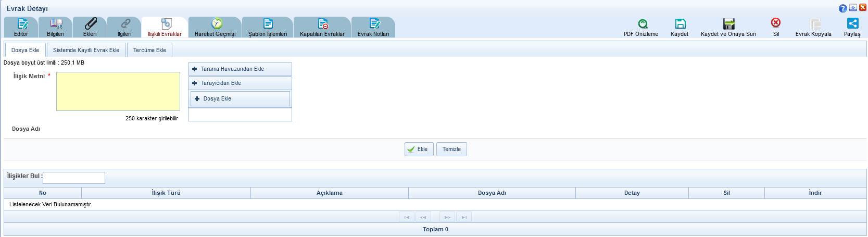Open the Bilgileri tab icon
This screenshot has height=237, width=868.
(56, 24)
